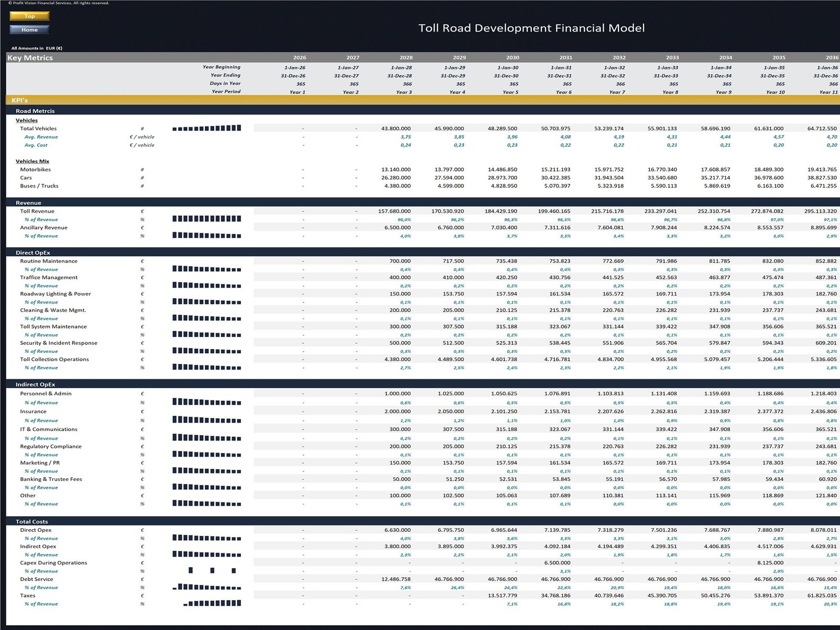
Task: Click the Toll Collection Operations sparkline
Action: (207, 367)
